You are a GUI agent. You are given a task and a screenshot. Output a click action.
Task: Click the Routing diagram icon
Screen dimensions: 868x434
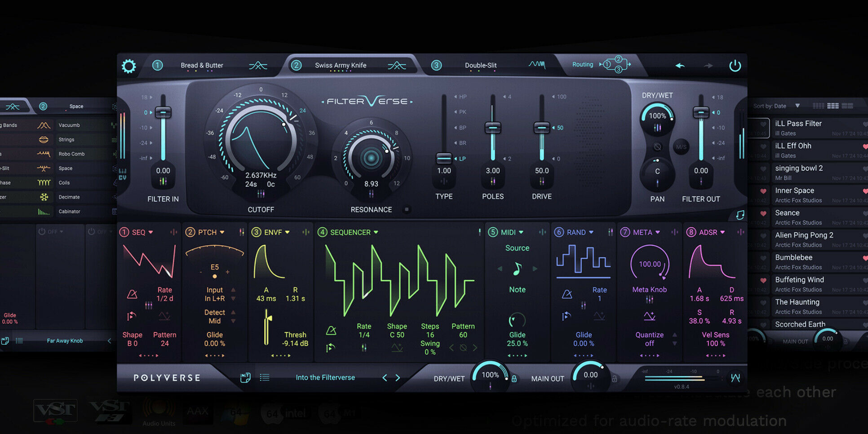tap(616, 65)
